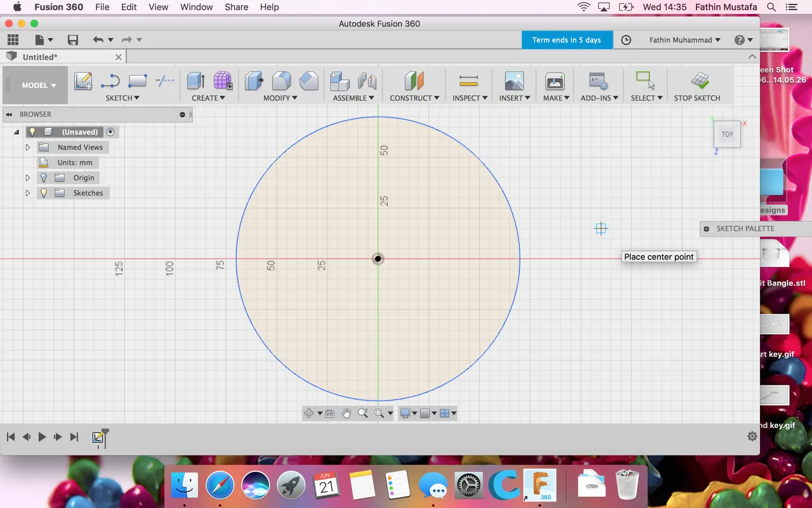Toggle the Sketches folder light bulb

tap(44, 193)
